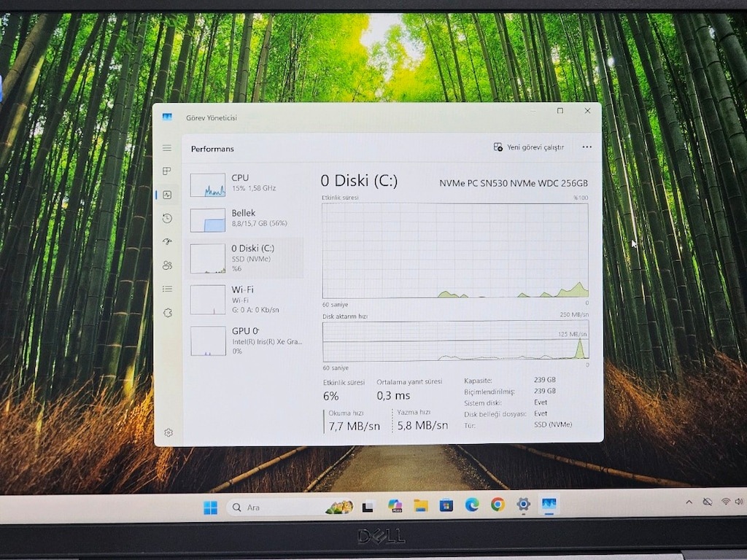Open Microsoft Edge from taskbar
This screenshot has width=747, height=560.
(x=472, y=505)
